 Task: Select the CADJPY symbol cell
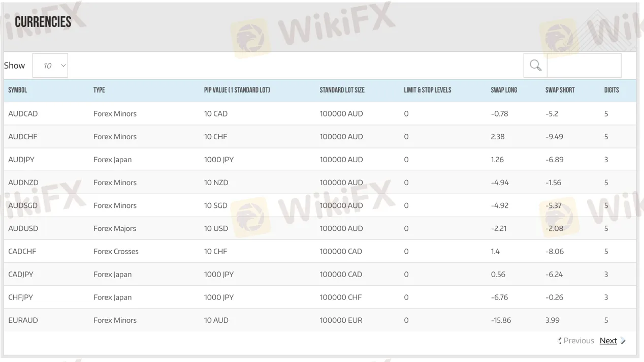(21, 274)
